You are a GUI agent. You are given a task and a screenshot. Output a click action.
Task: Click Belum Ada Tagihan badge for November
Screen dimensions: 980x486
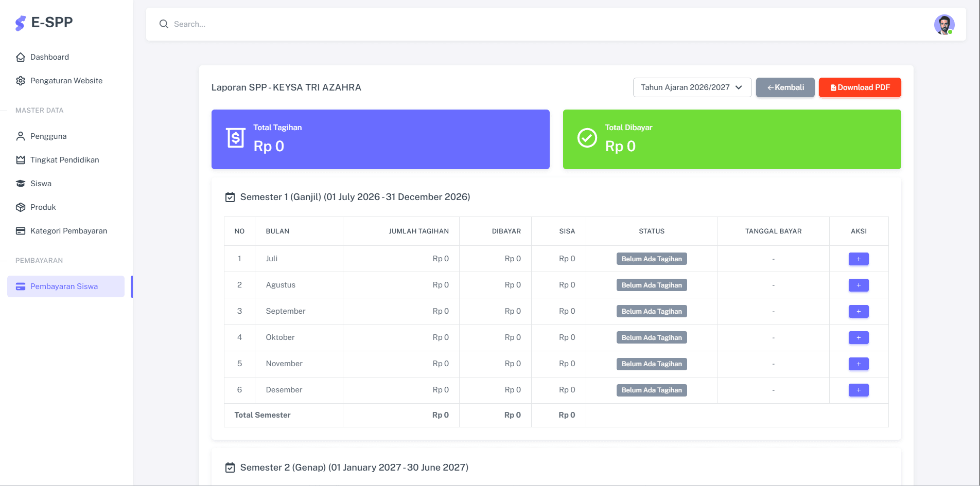[652, 364]
